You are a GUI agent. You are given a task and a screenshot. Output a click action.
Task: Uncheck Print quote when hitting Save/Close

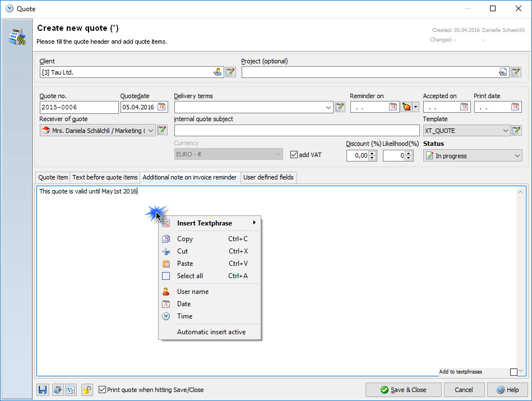pos(102,390)
